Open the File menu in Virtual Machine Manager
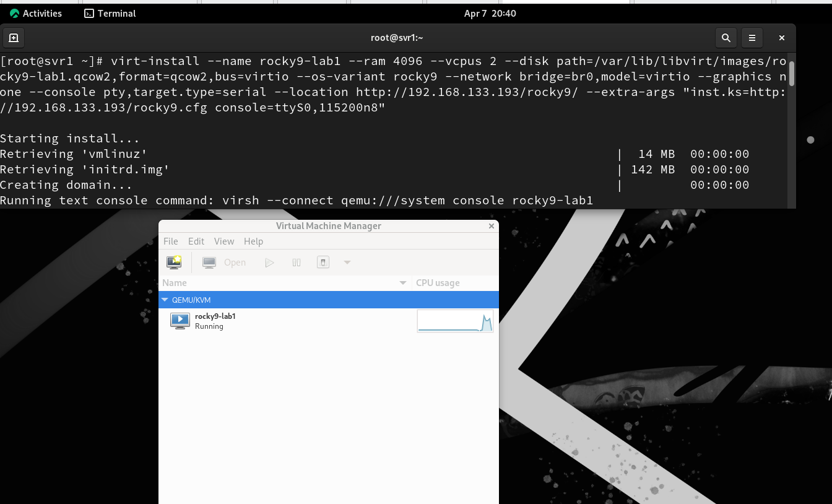This screenshot has height=504, width=832. tap(170, 241)
